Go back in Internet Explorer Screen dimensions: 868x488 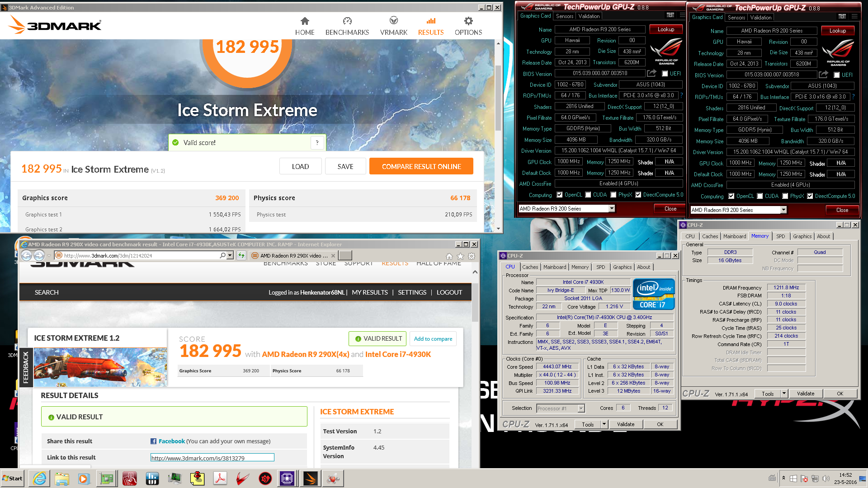[x=27, y=256]
